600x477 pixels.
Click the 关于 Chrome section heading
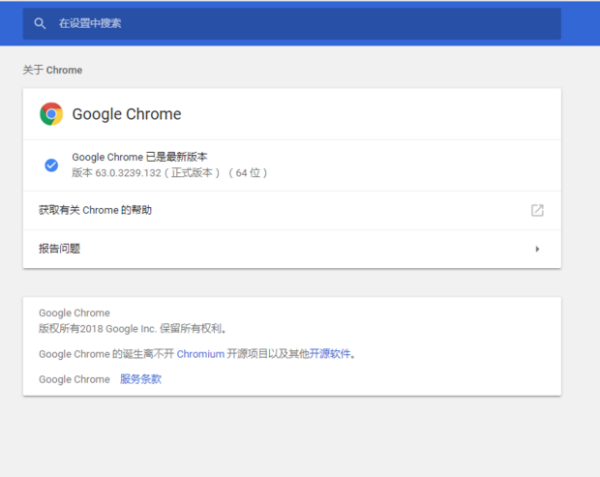[52, 71]
